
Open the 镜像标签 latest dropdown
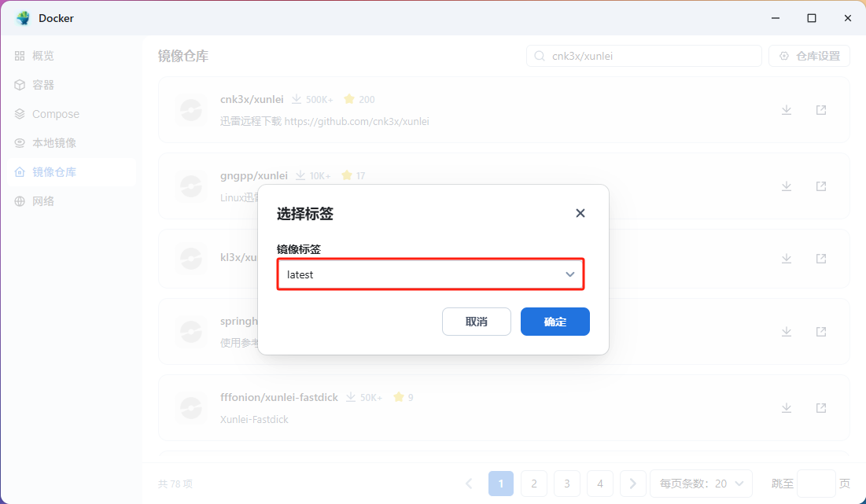pyautogui.click(x=430, y=274)
